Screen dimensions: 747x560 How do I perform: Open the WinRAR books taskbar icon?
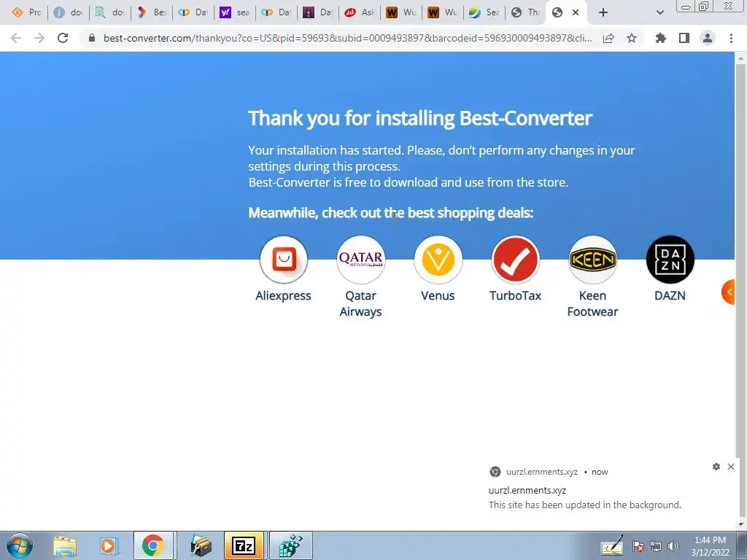(x=201, y=545)
